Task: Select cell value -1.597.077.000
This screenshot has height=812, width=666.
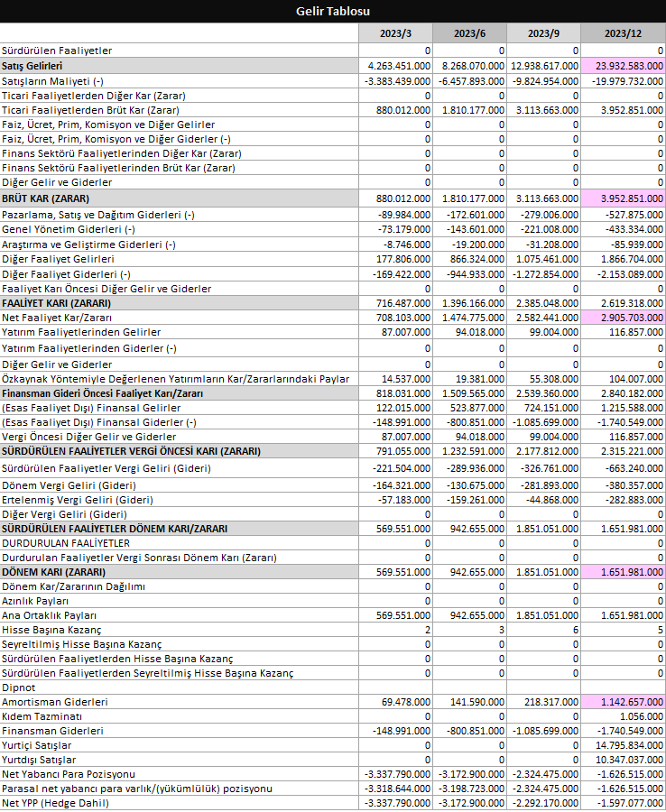Action: [623, 804]
